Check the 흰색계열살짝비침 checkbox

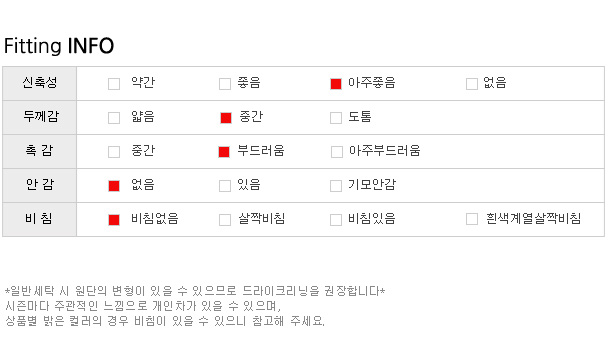[472, 219]
